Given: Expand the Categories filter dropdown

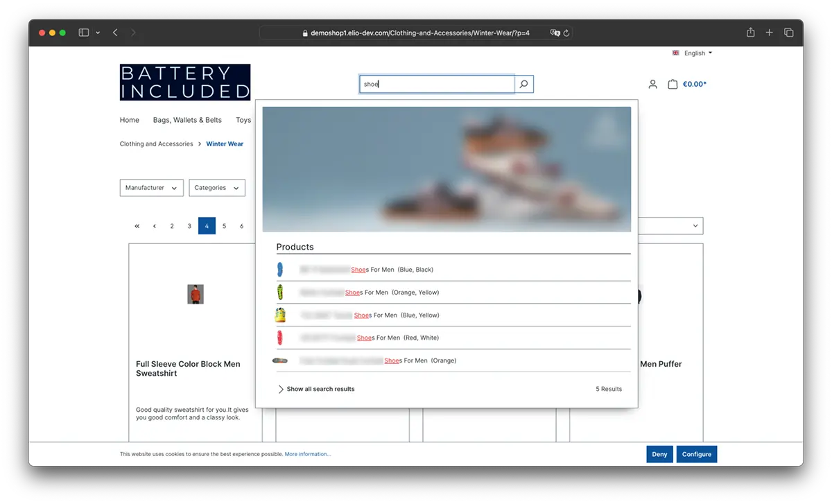Looking at the screenshot, I should (217, 187).
